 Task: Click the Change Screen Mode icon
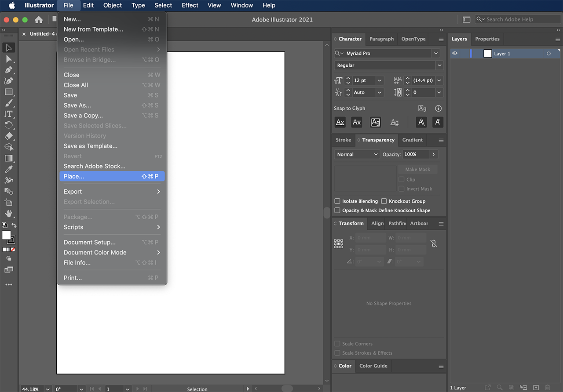[x=9, y=269]
